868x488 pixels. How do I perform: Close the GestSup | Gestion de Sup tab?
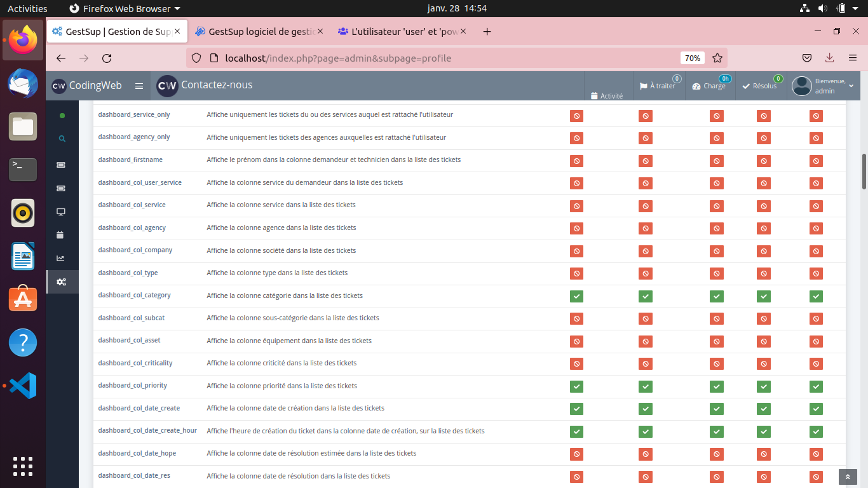(x=177, y=31)
